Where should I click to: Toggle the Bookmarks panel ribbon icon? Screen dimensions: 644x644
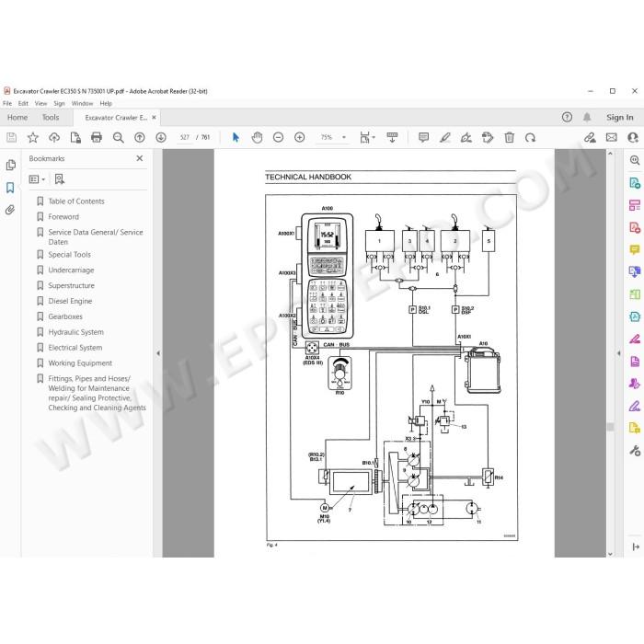click(10, 188)
